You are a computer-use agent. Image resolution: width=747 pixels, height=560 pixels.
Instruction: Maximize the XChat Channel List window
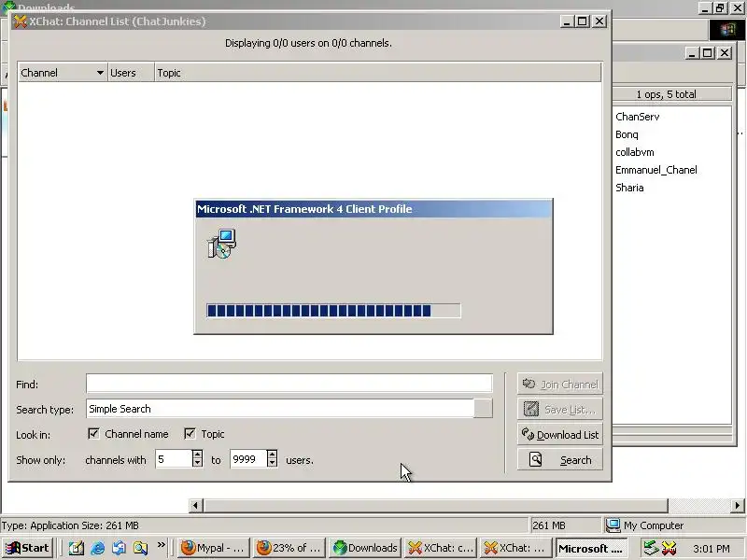582,21
